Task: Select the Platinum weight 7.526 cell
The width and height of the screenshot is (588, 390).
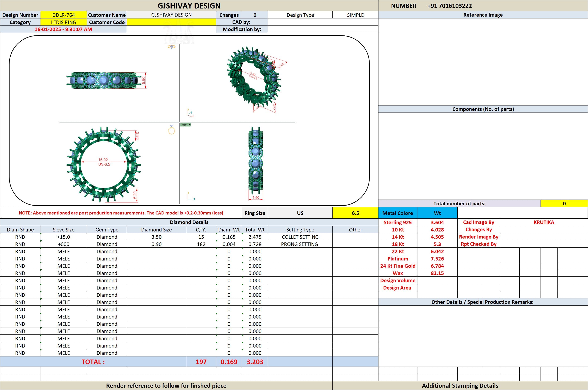Action: point(437,259)
